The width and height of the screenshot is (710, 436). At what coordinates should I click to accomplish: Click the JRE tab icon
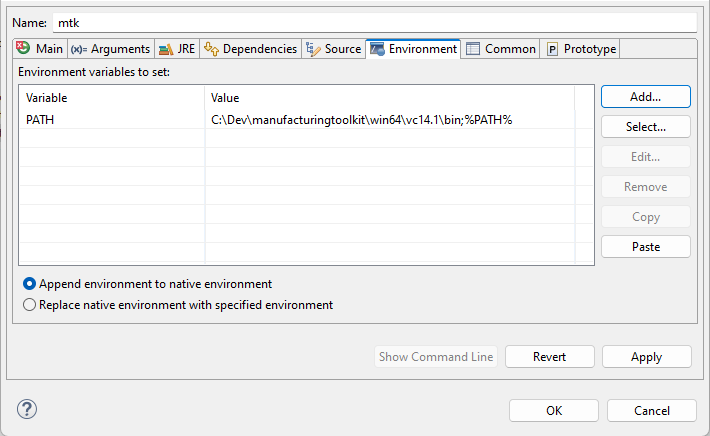pyautogui.click(x=165, y=49)
